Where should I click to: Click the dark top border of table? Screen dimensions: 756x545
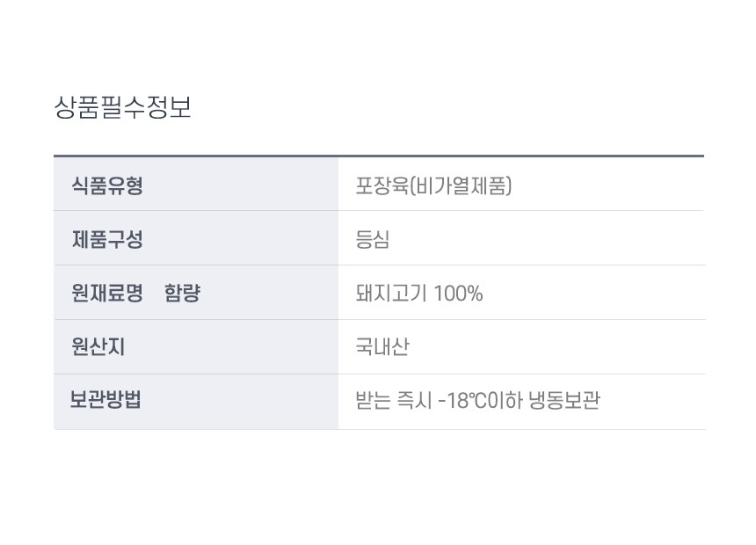tap(378, 156)
